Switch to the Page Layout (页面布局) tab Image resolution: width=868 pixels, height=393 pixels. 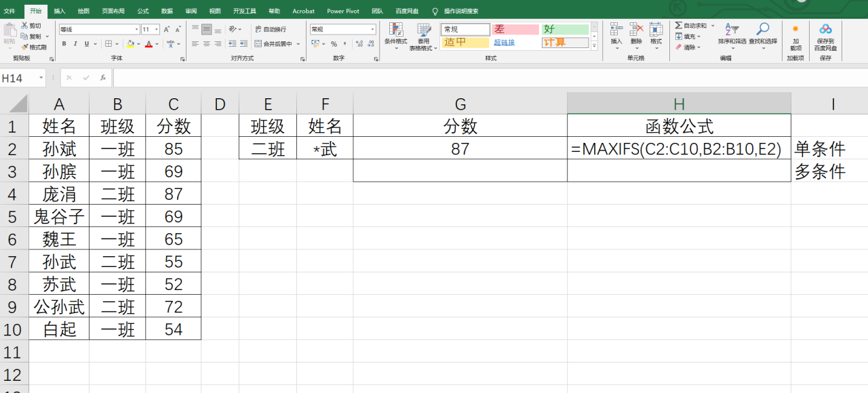point(113,11)
